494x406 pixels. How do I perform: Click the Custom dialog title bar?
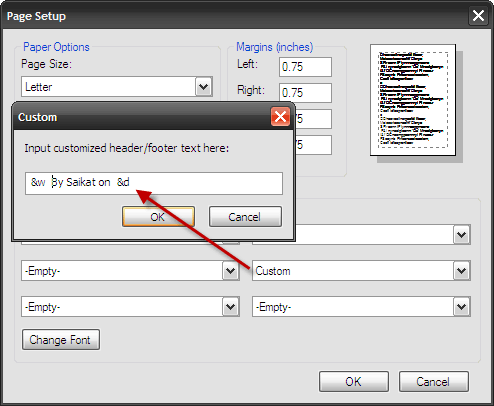[142, 117]
